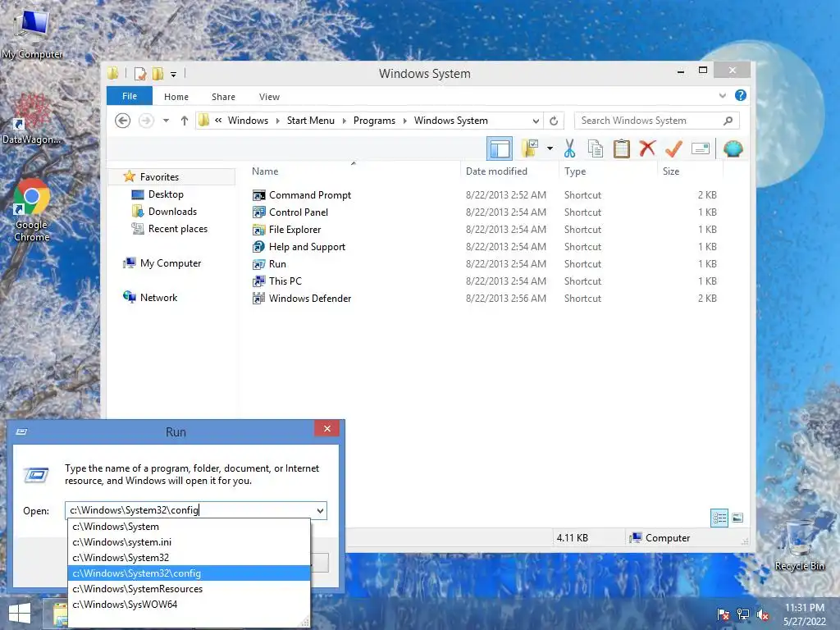840x630 pixels.
Task: Open the Share ribbon tab
Action: coord(223,97)
